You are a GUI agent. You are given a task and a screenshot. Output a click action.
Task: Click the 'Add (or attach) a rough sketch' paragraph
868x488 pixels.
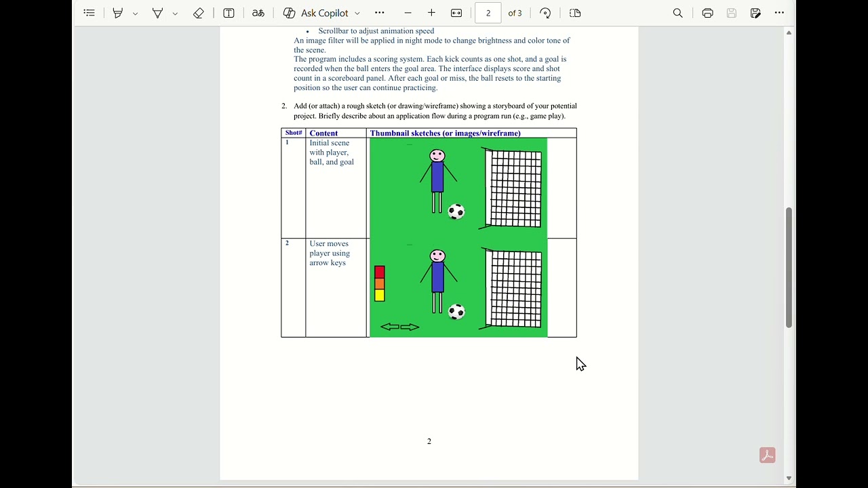(435, 111)
